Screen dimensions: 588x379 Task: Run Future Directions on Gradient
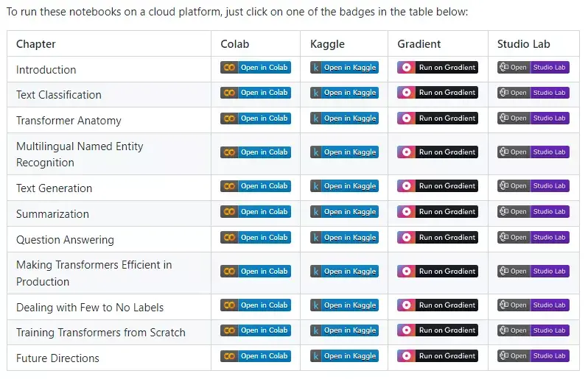click(438, 356)
